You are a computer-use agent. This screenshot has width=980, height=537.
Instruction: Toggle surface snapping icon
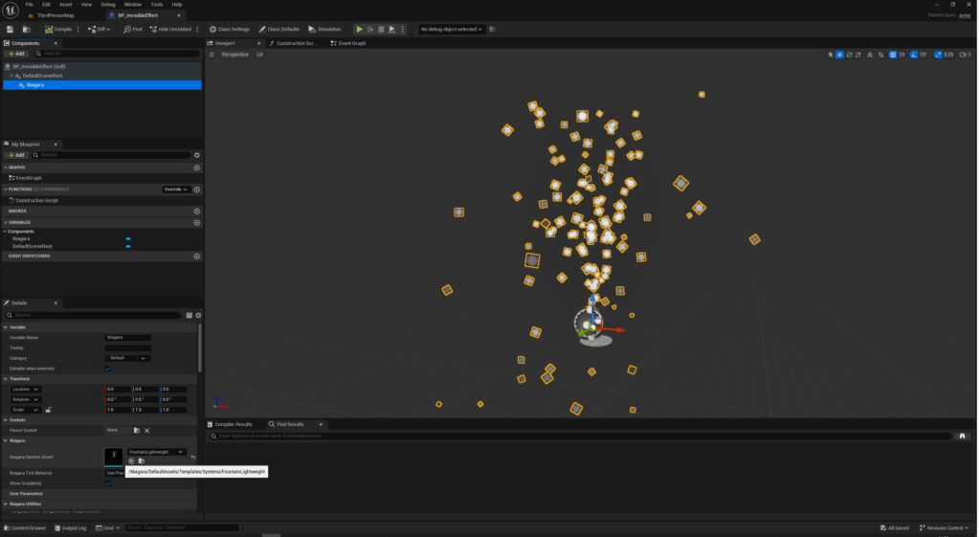[881, 55]
